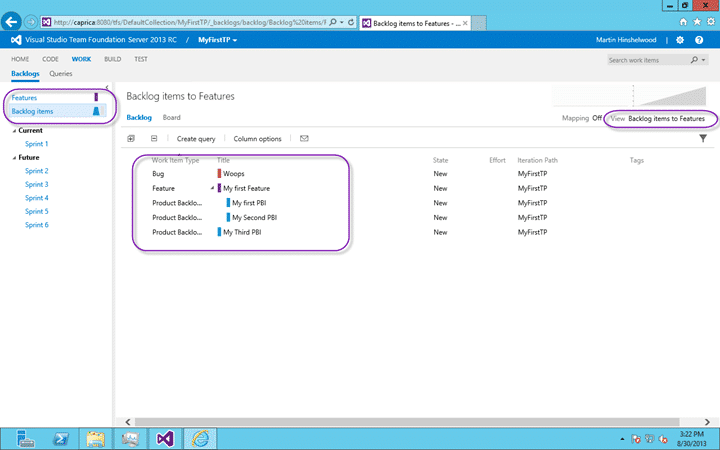Toggle Mapping Off switch

[597, 118]
